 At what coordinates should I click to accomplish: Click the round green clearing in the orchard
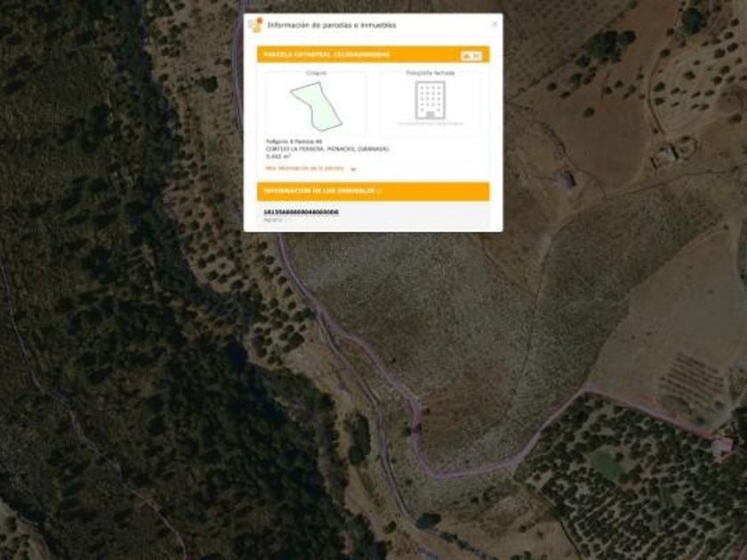pyautogui.click(x=608, y=464)
